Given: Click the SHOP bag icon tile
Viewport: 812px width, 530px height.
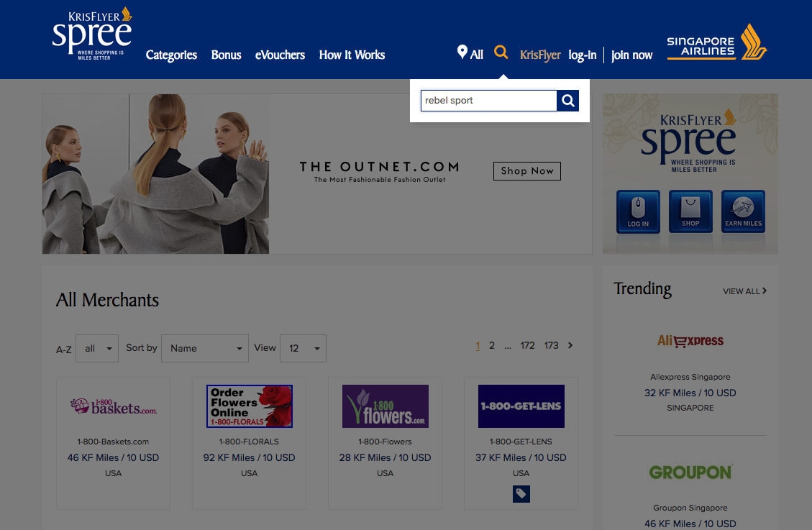Looking at the screenshot, I should (x=690, y=211).
